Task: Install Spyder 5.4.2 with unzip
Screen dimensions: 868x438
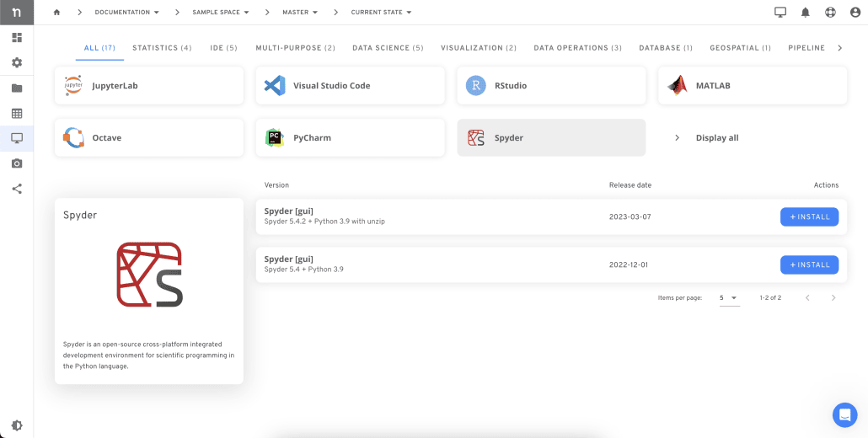Action: [x=809, y=216]
